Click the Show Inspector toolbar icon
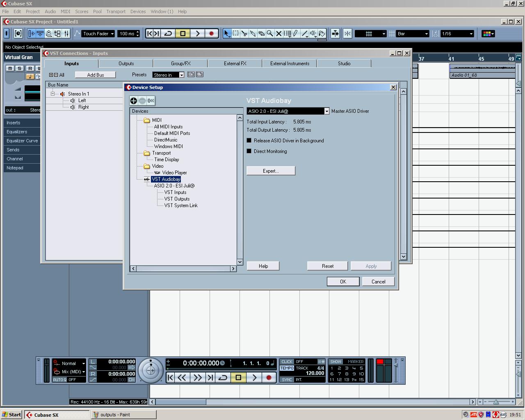This screenshot has width=525, height=420. 32,34
